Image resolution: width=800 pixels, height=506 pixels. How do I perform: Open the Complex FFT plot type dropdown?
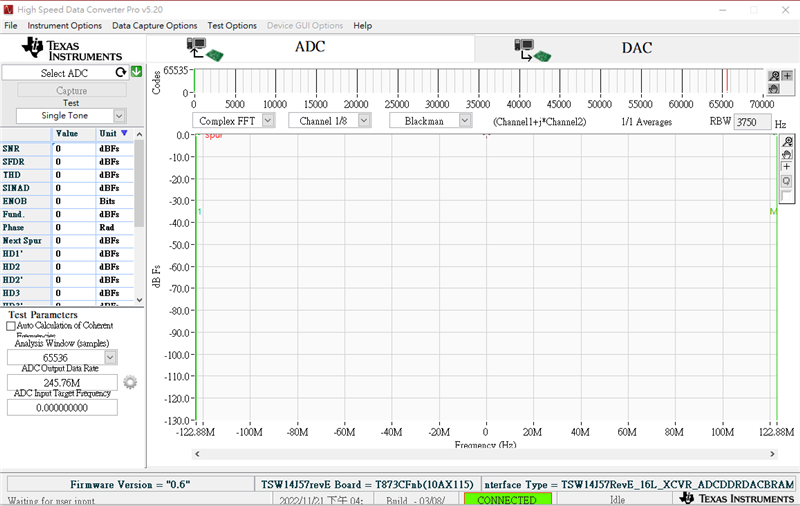[268, 121]
